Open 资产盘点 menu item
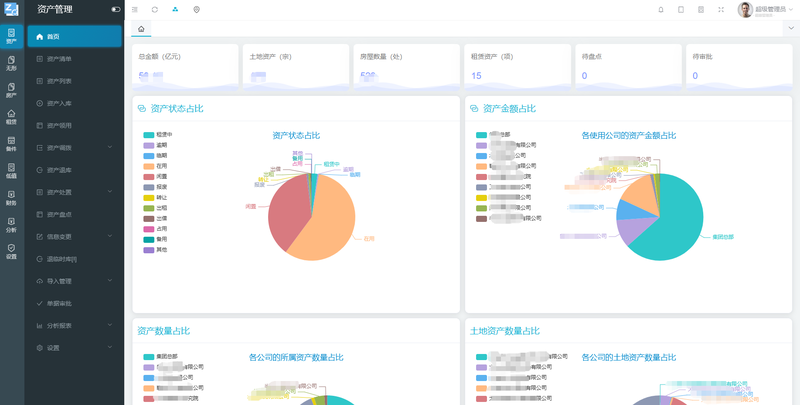 74,214
